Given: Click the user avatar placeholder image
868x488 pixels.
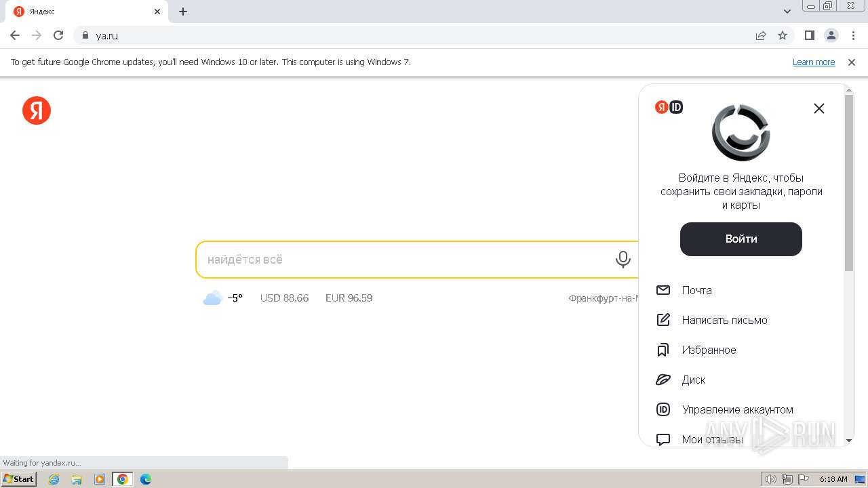Looking at the screenshot, I should pos(741,133).
